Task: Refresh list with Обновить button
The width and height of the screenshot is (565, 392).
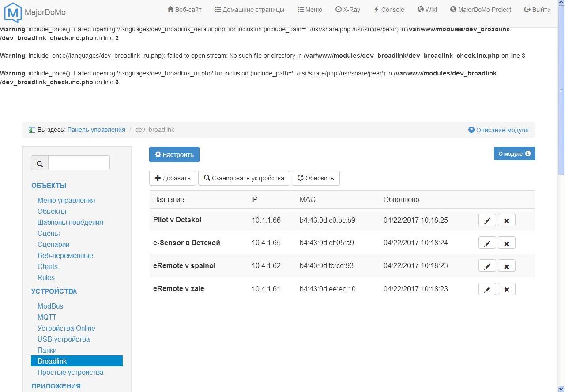Action: [316, 178]
